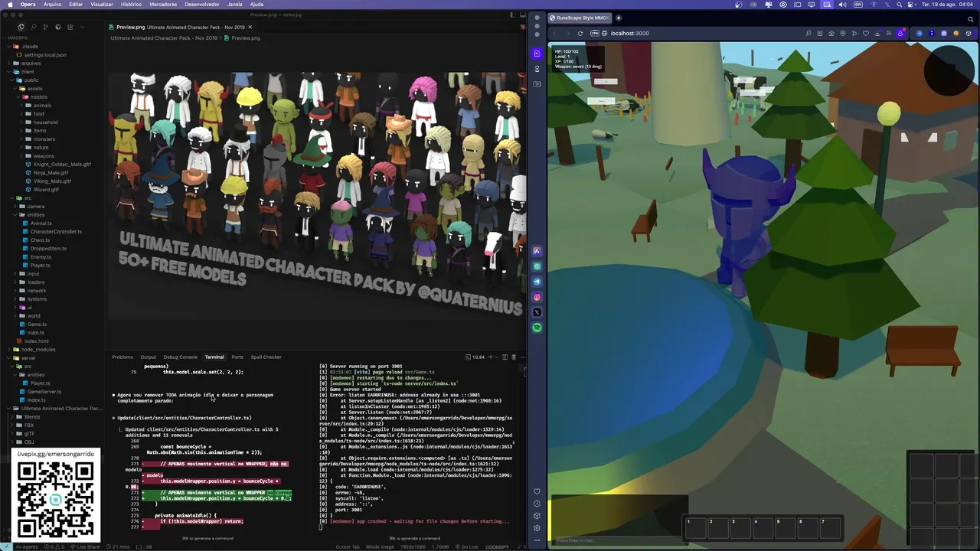Open Knight_Golden_Male.gltf in the file tree
The image size is (980, 551).
[x=61, y=165]
